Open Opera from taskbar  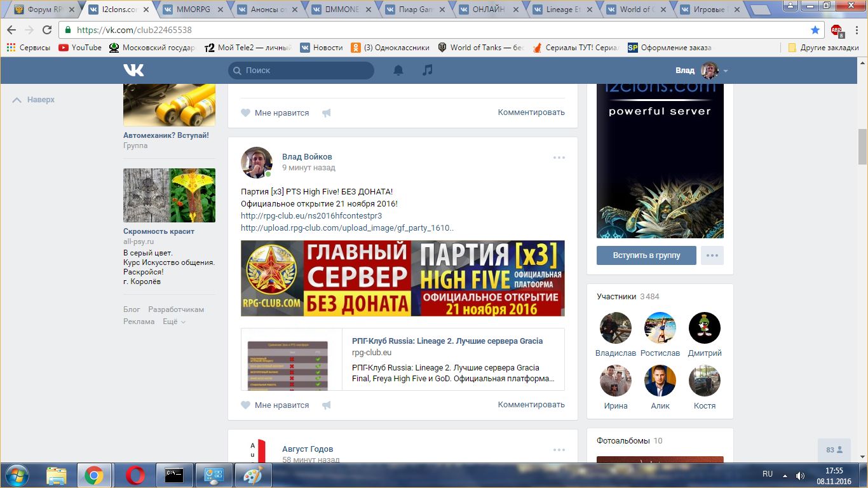[x=134, y=475]
